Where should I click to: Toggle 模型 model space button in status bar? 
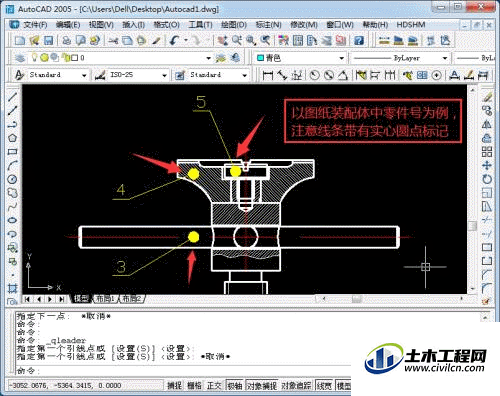tap(343, 386)
